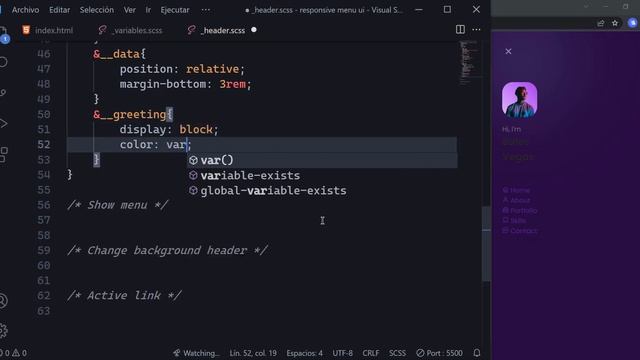This screenshot has width=640, height=360.
Task: Open the Ver menu
Action: [x=130, y=10]
